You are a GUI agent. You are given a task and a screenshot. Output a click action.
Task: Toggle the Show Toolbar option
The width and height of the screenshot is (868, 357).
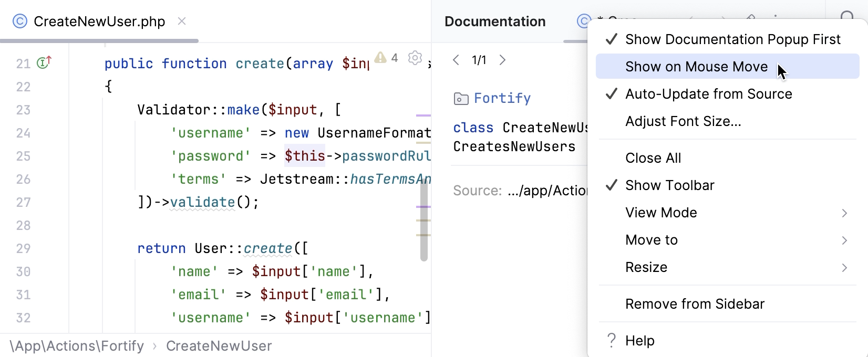tap(728, 185)
